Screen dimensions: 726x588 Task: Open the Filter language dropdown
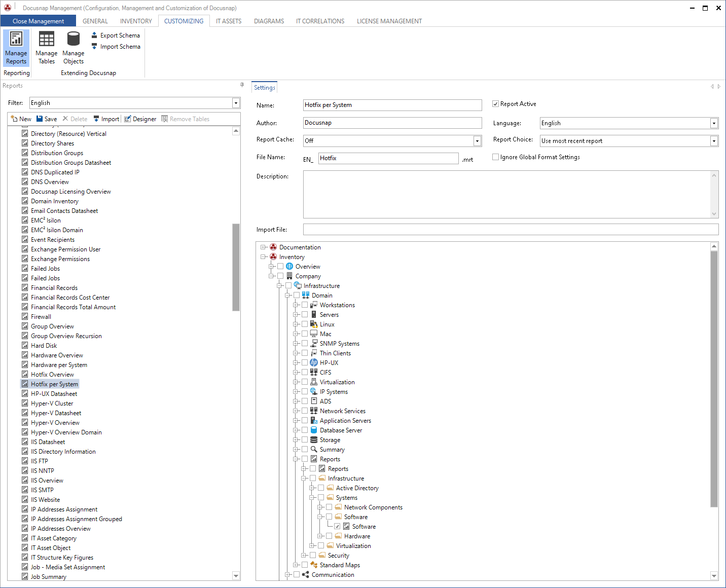click(x=236, y=103)
